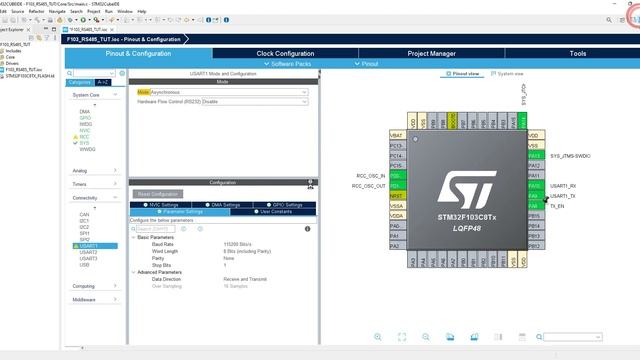This screenshot has width=640, height=360.
Task: Click the category search input box
Action: [93, 73]
